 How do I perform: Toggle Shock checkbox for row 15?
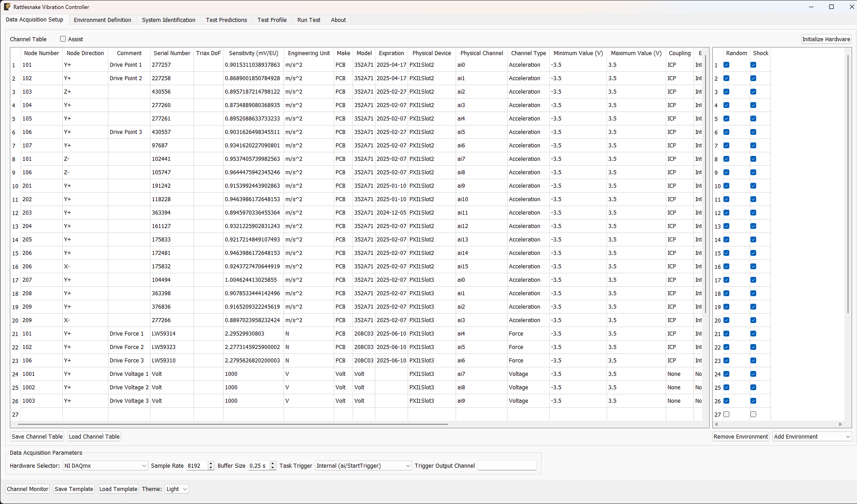coord(754,253)
